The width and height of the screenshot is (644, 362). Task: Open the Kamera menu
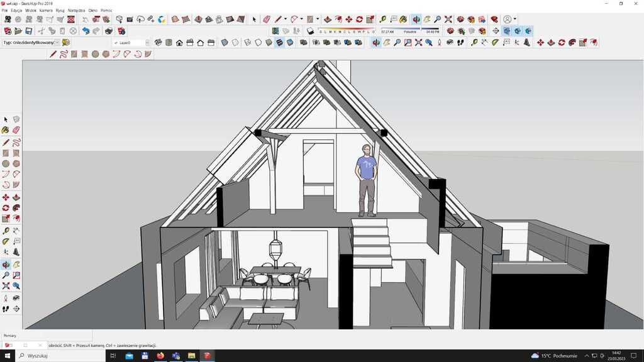pos(46,11)
